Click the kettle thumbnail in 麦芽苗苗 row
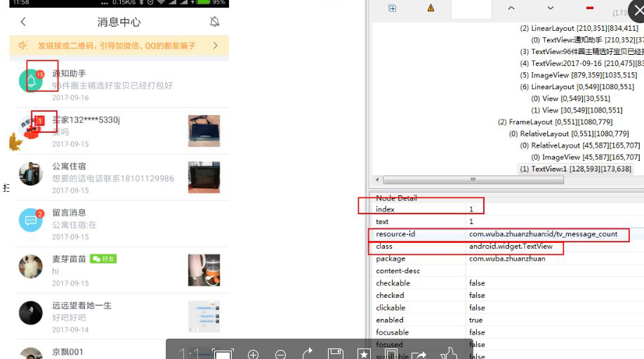 (204, 270)
